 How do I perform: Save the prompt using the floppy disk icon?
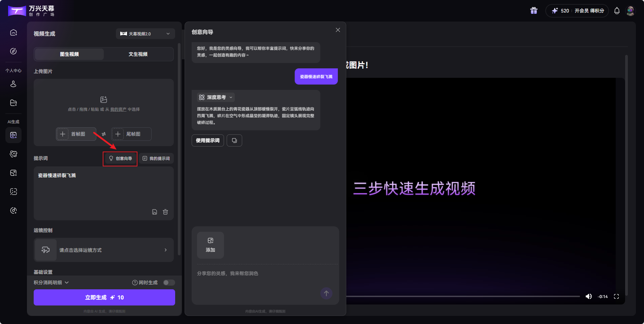155,212
